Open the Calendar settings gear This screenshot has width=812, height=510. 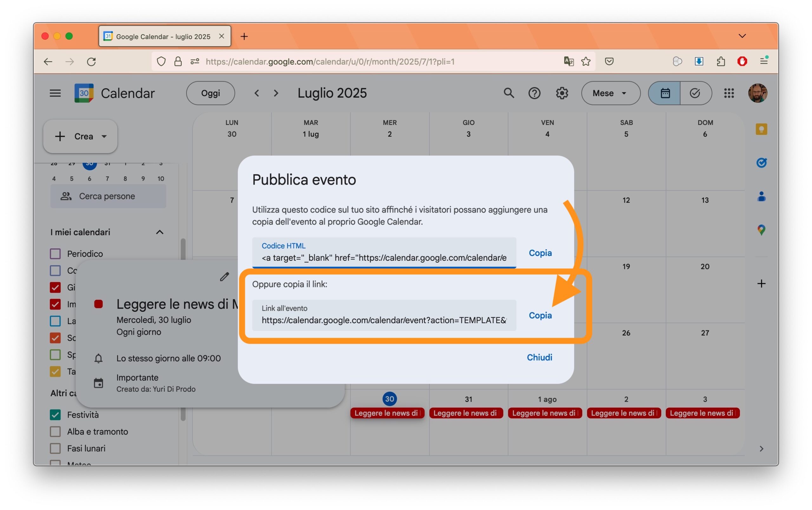tap(562, 93)
